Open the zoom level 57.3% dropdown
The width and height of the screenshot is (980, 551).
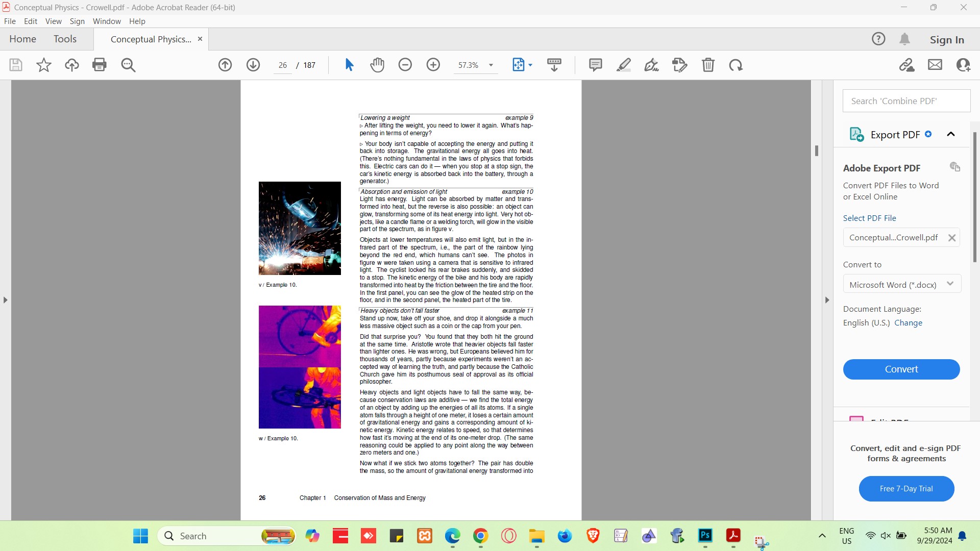tap(491, 65)
